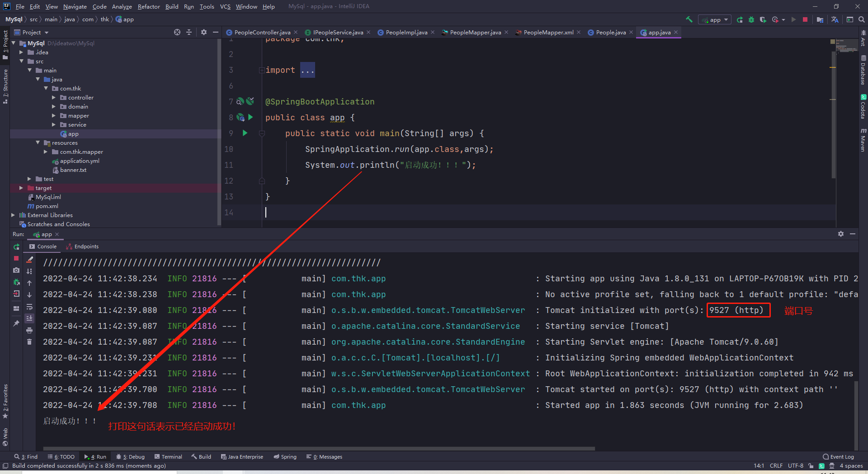Click the Restore Layout icon in Run panel
The image size is (868, 474).
(x=16, y=308)
